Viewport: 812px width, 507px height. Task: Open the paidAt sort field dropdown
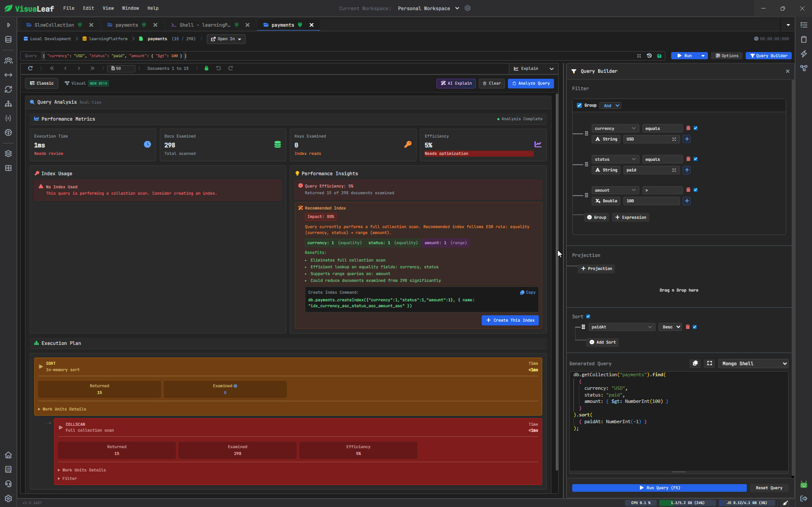click(621, 327)
